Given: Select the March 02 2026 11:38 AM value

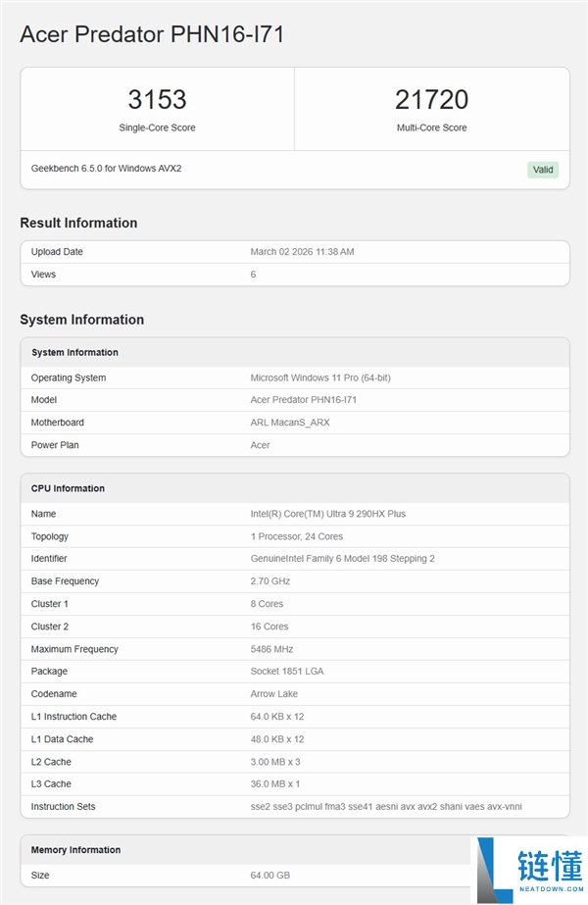Looking at the screenshot, I should (303, 252).
